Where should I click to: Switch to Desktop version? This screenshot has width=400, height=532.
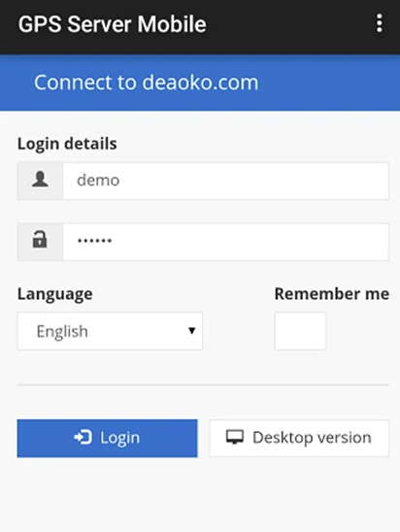point(299,439)
